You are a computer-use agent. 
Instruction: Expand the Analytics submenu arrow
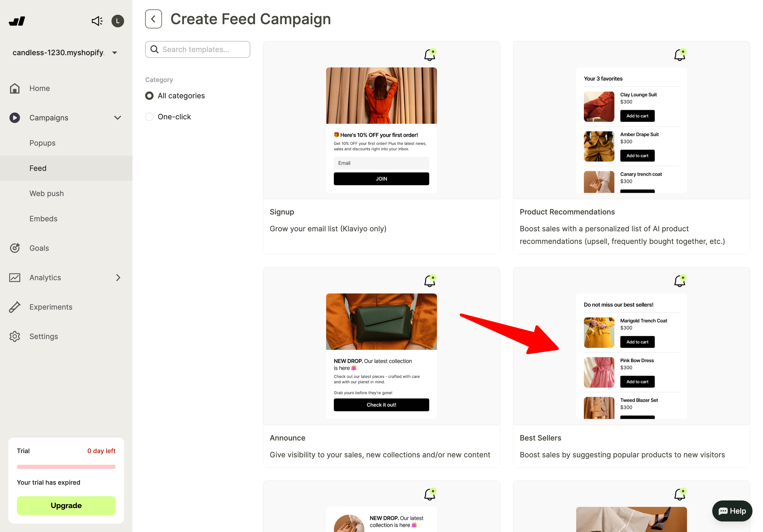point(118,278)
